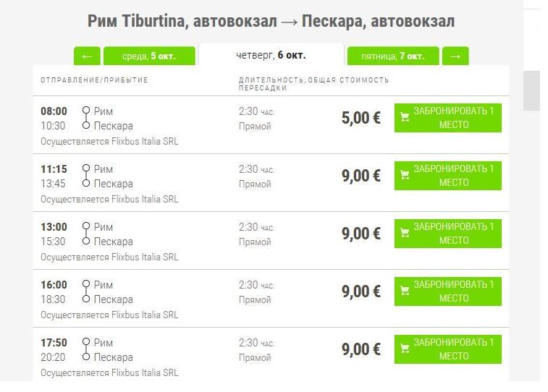
Task: Click cart icon for the 16:00 departure
Action: (x=405, y=291)
